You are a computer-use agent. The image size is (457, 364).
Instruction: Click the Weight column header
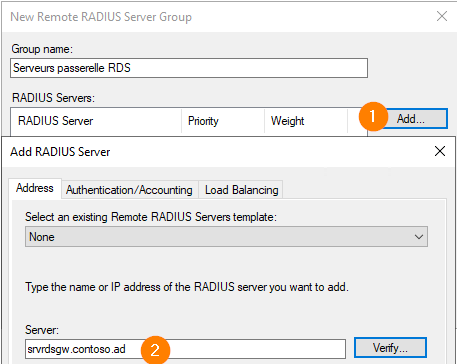[x=306, y=121]
